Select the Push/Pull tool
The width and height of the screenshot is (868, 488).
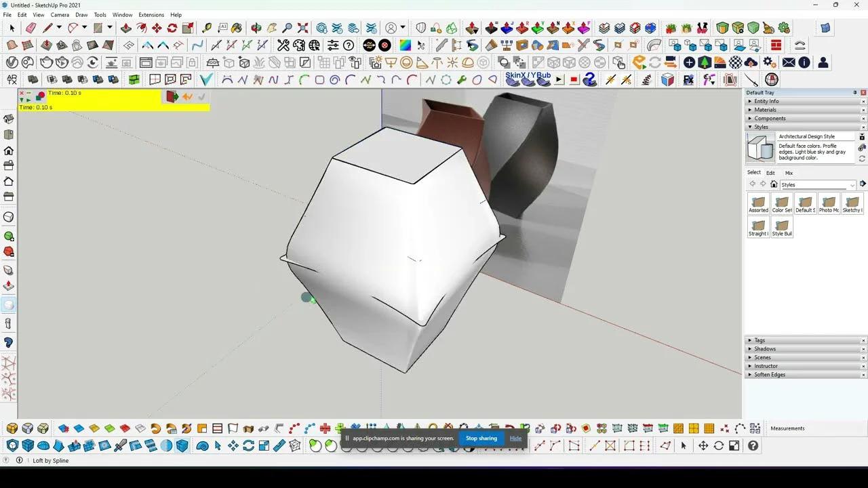tap(126, 28)
